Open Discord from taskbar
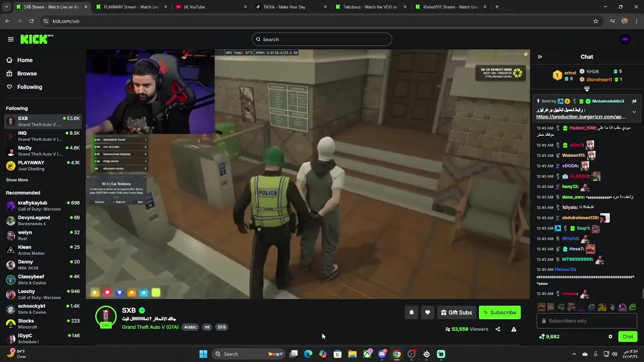This screenshot has height=362, width=644. pos(382,354)
